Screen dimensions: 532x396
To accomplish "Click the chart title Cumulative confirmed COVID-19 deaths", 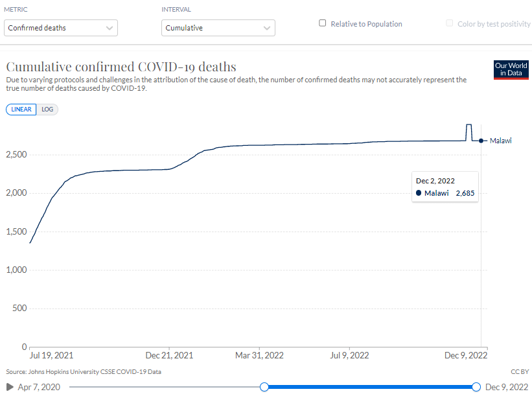I will [x=121, y=67].
